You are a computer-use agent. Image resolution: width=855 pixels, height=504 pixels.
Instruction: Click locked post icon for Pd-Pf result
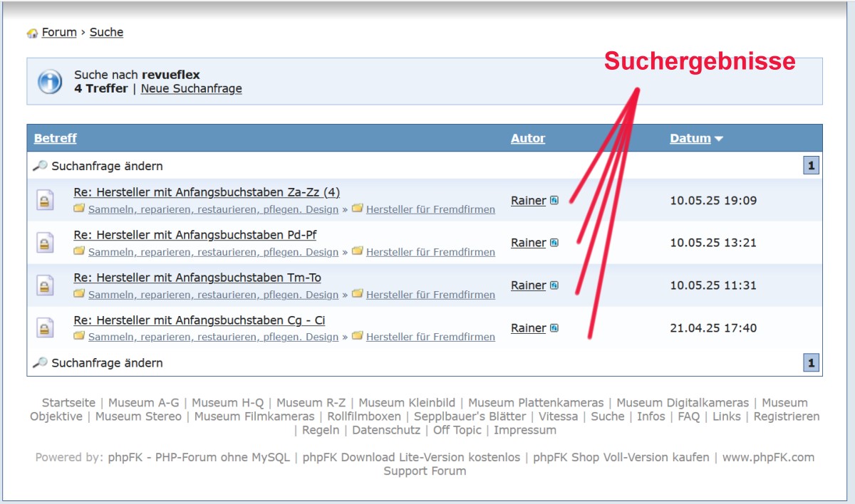tap(45, 243)
